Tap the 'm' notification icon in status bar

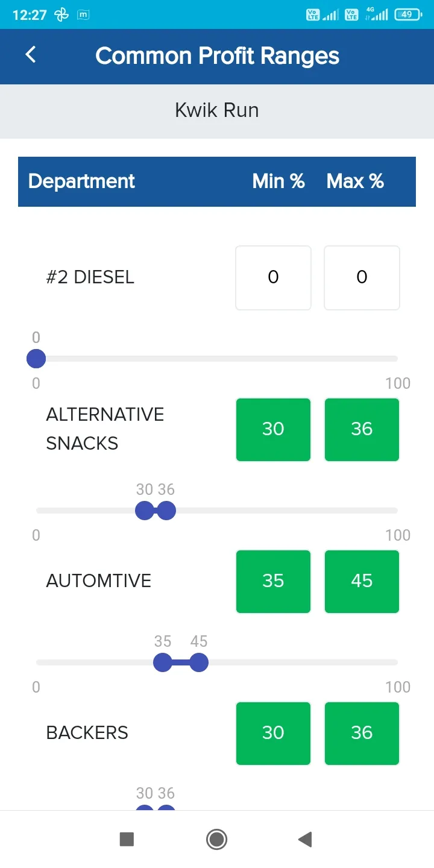82,14
